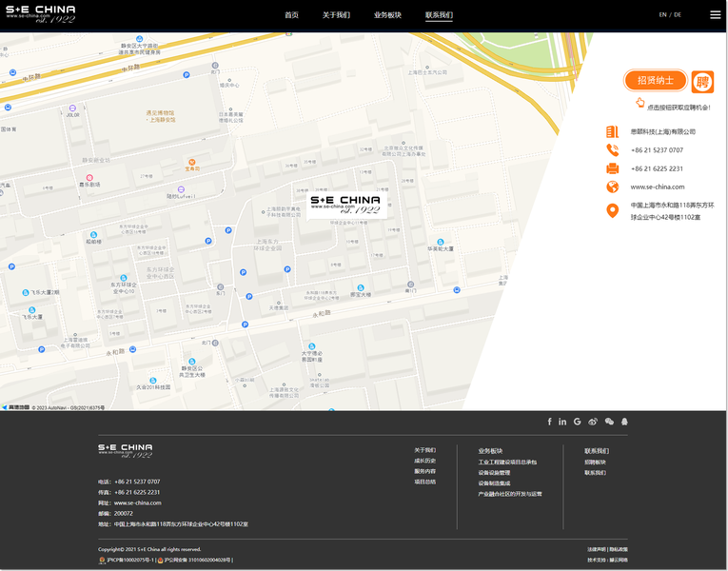Click the 华英轮大厦 marker on the map
The image size is (728, 571).
pos(441,242)
